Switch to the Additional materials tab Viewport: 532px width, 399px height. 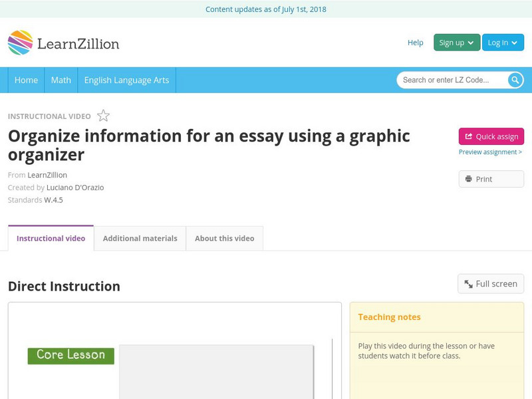pos(140,237)
